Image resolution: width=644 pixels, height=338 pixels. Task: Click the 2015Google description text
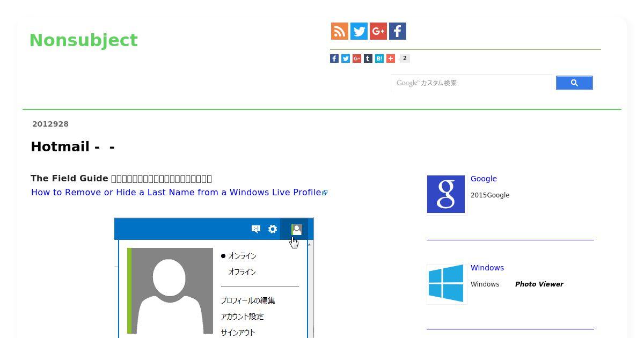pos(490,195)
